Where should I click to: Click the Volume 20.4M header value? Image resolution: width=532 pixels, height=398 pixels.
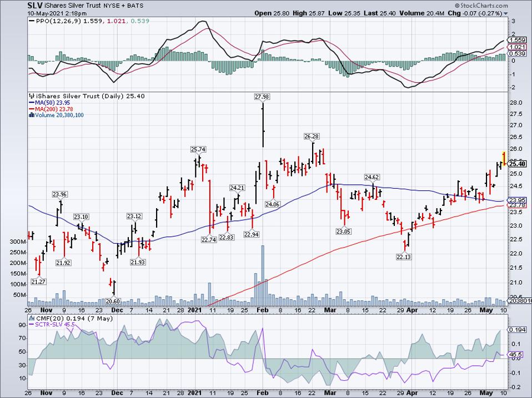[421, 13]
